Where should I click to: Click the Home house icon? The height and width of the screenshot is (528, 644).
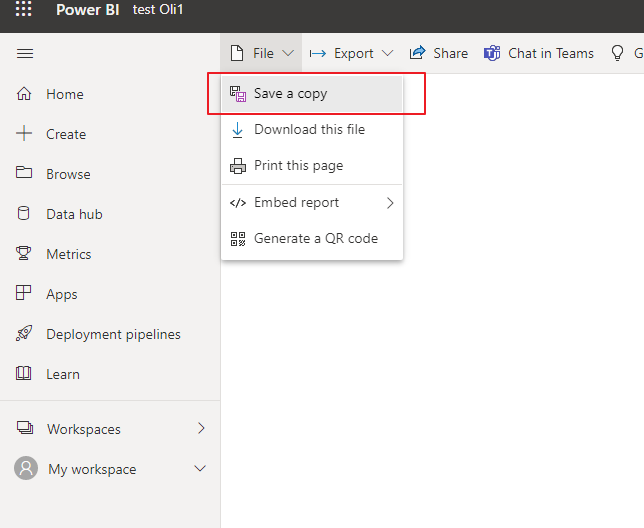24,94
